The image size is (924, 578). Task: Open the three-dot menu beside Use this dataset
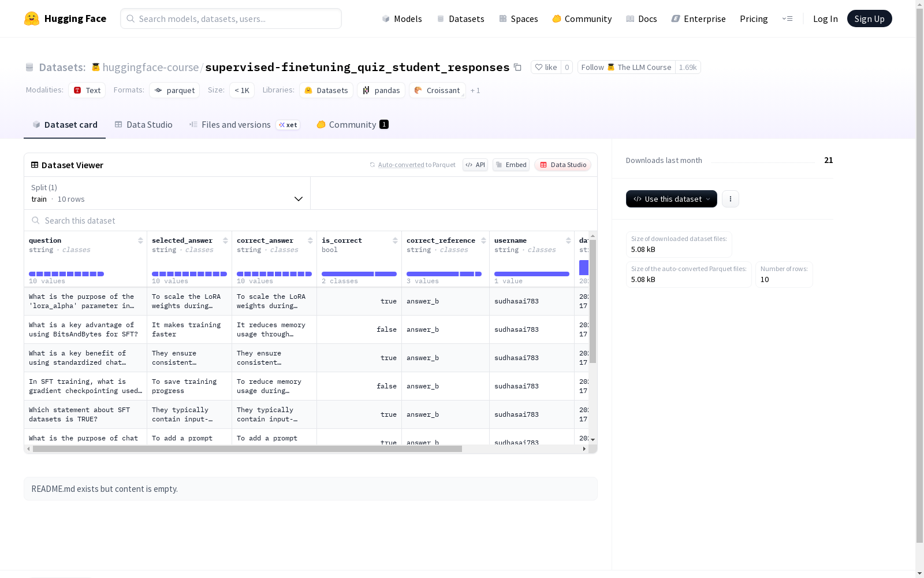731,199
